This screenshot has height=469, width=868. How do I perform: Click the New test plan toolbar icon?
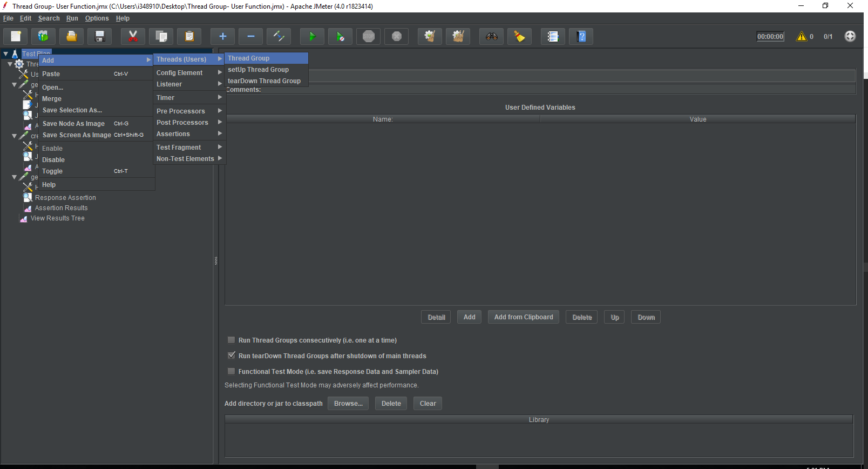tap(16, 36)
